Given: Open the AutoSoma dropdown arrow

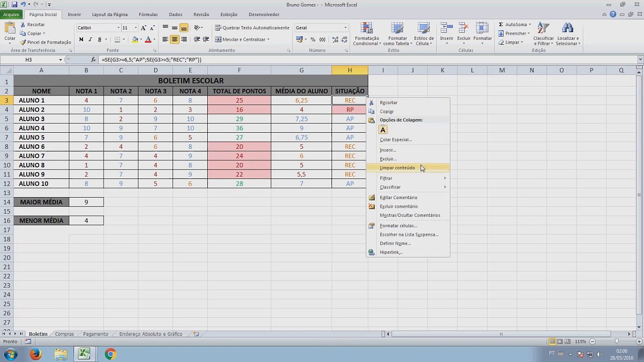Looking at the screenshot, I should click(x=530, y=25).
